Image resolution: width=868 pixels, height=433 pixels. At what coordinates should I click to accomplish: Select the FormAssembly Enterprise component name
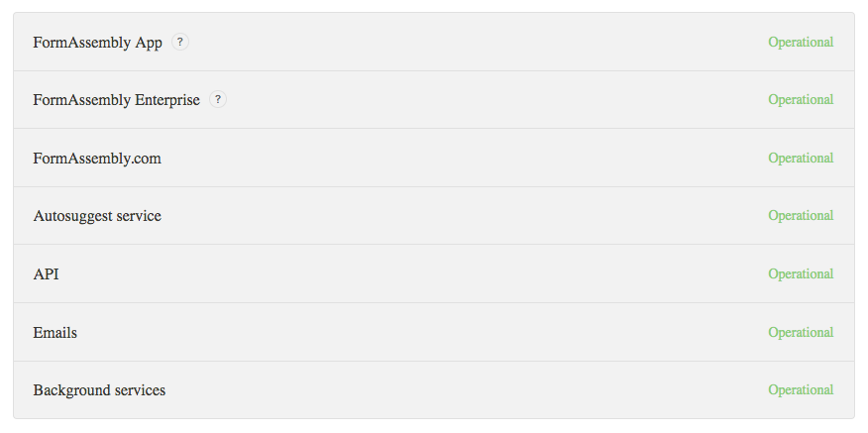pos(116,100)
